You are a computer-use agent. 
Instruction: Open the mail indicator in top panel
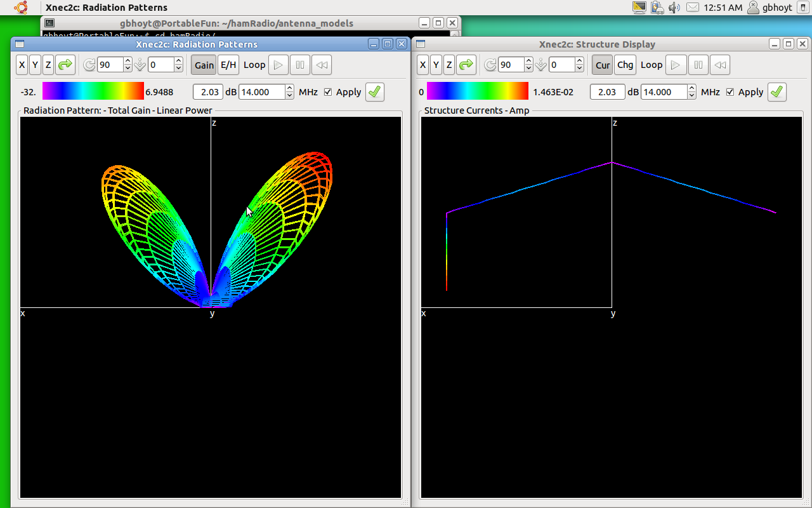coord(693,8)
